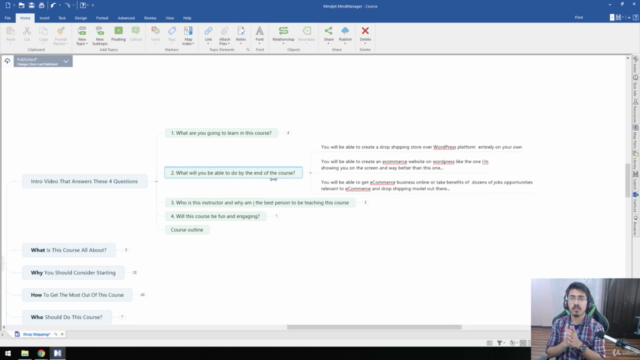Image resolution: width=640 pixels, height=360 pixels.
Task: Add a New Subtopic
Action: [100, 36]
